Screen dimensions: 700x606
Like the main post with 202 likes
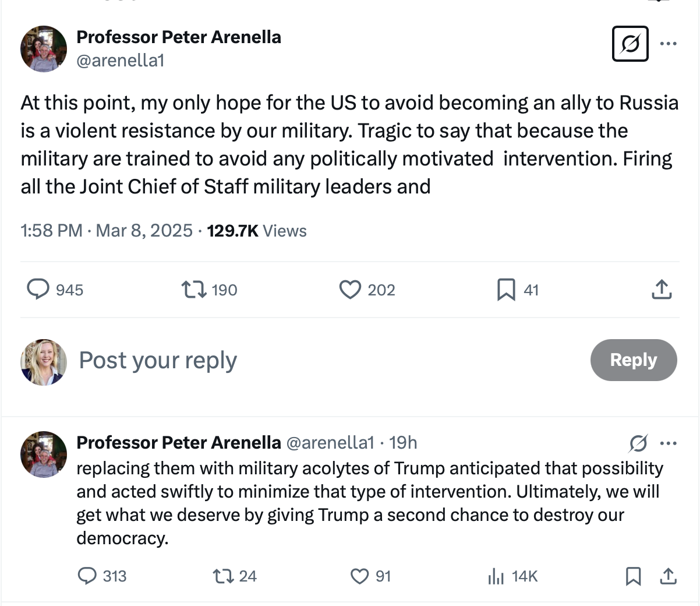pos(350,289)
